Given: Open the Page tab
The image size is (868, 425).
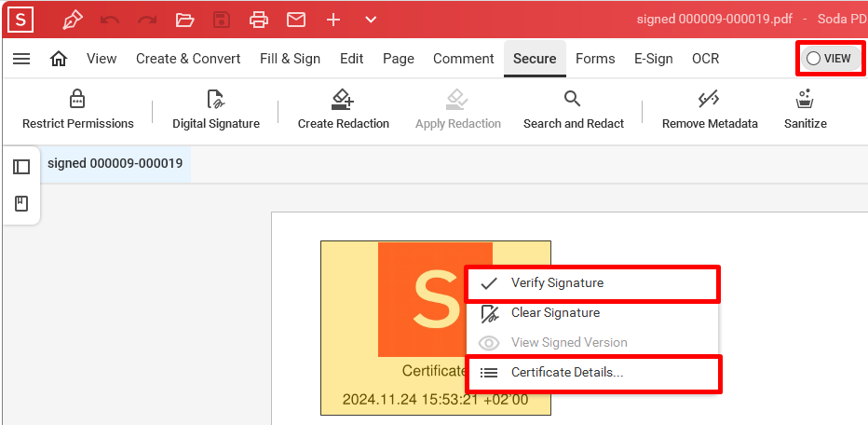Looking at the screenshot, I should click(399, 59).
